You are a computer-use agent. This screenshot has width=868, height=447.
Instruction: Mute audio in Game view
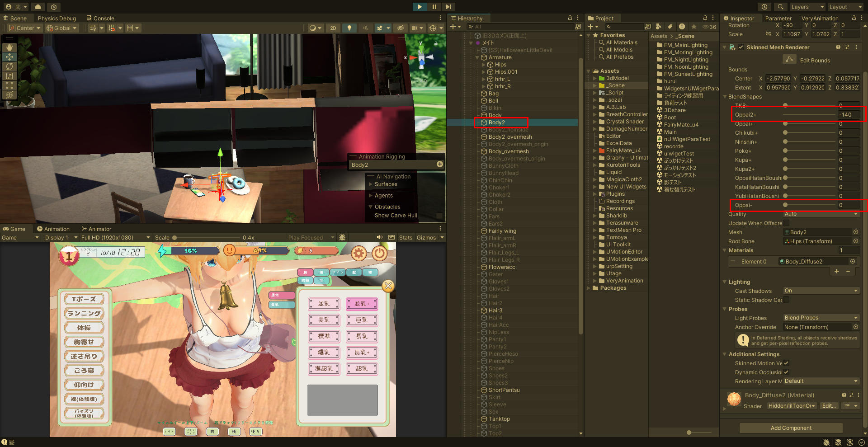(x=380, y=237)
